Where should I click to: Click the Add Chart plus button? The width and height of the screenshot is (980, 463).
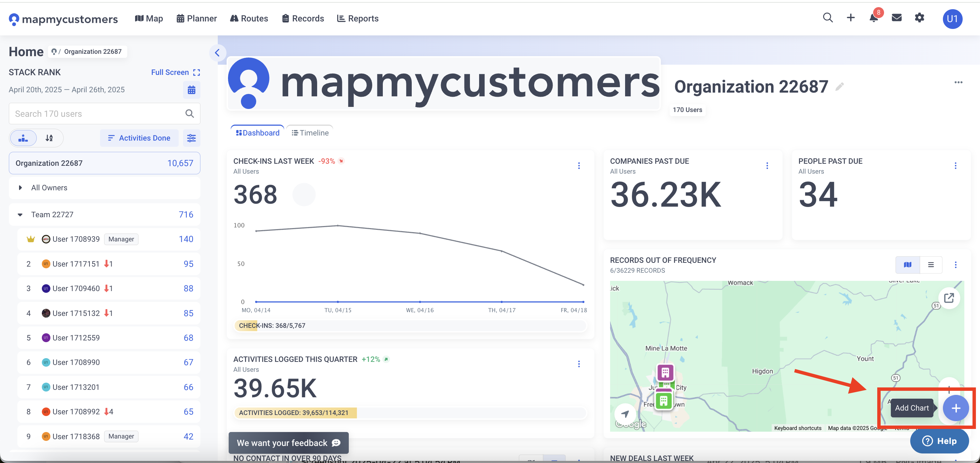955,408
